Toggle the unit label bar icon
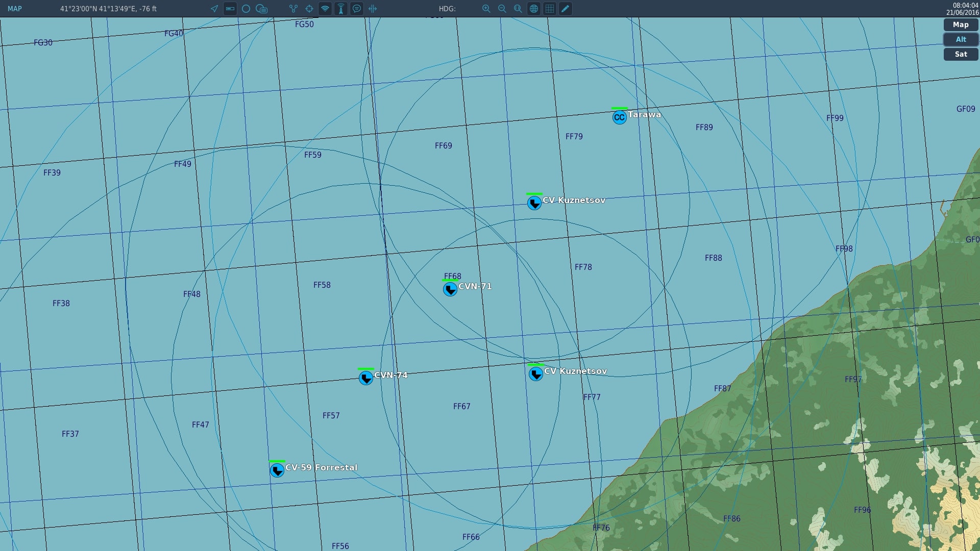The width and height of the screenshot is (980, 551). [230, 9]
